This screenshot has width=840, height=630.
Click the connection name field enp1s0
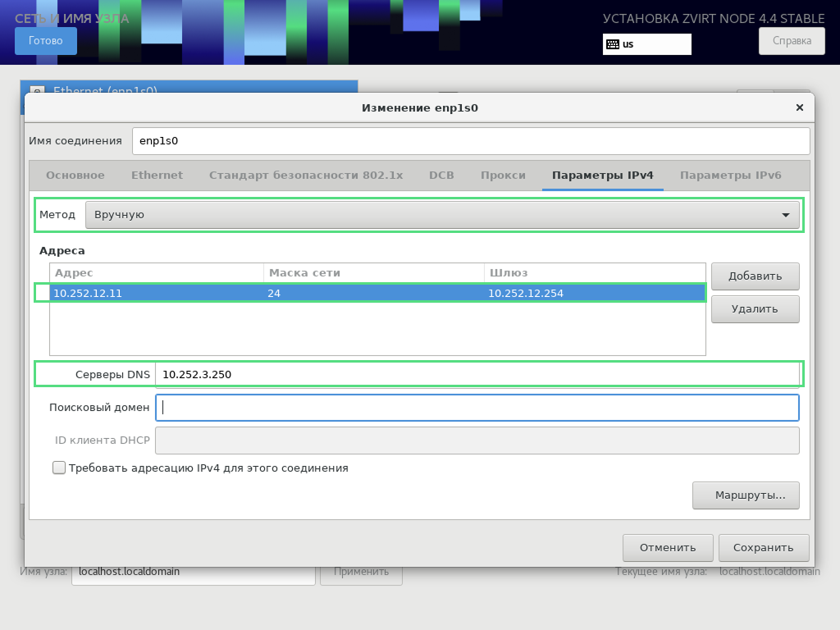471,141
